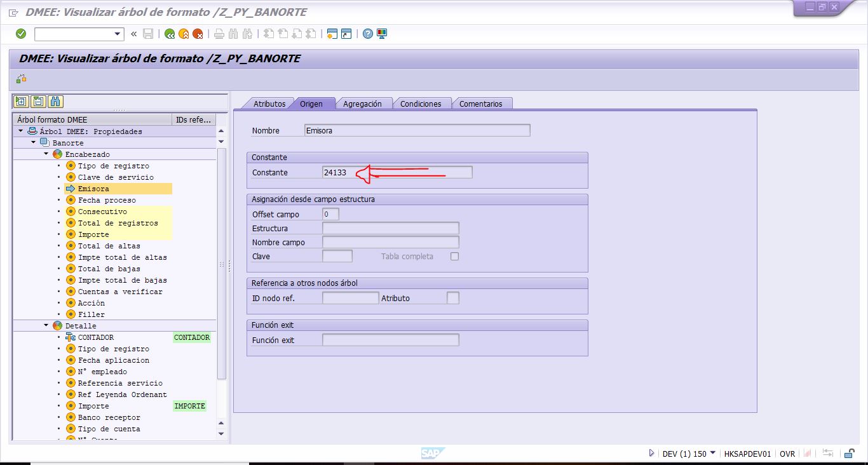868x465 pixels.
Task: Click the SAP menu icon in title bar
Action: tap(13, 12)
